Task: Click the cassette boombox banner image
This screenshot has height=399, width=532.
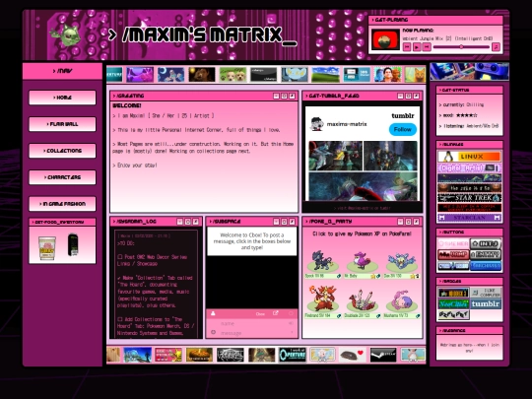Action: [469, 71]
